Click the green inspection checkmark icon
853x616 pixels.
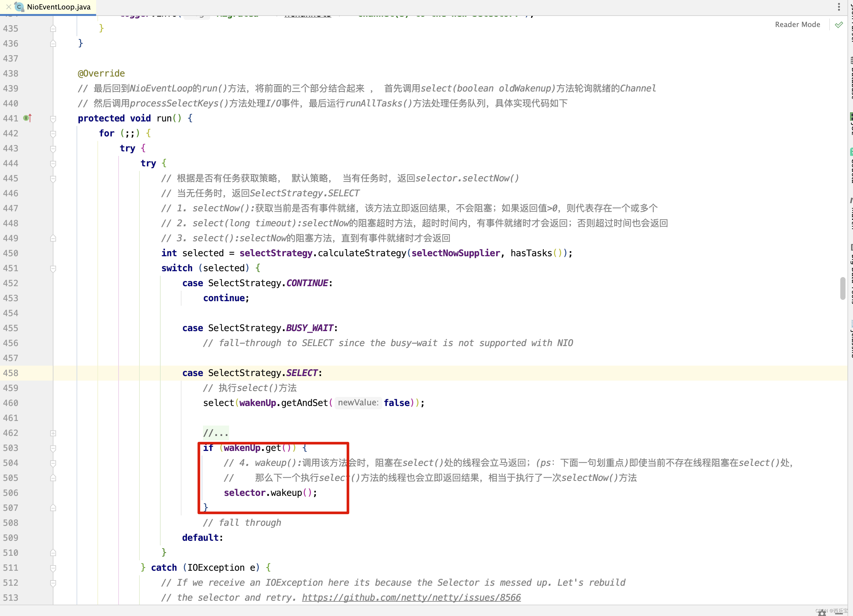coord(839,25)
